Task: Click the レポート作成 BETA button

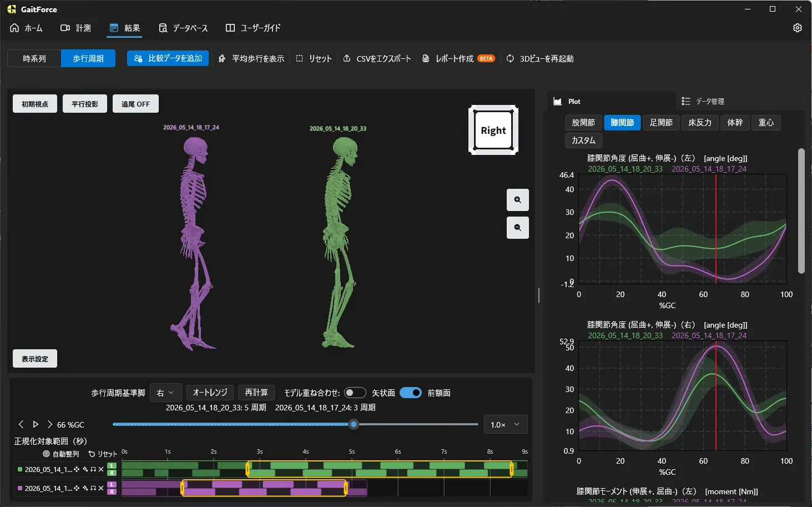Action: (x=458, y=58)
